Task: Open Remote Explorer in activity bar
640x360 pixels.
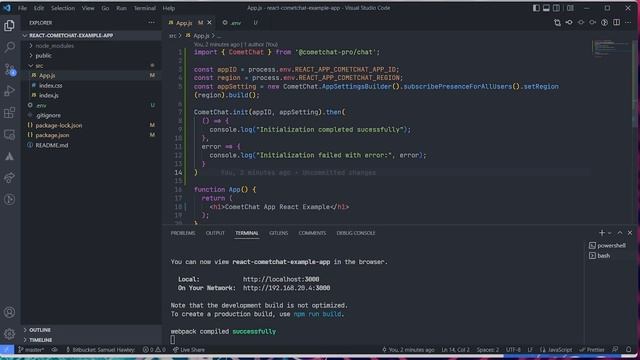Action: [x=9, y=135]
